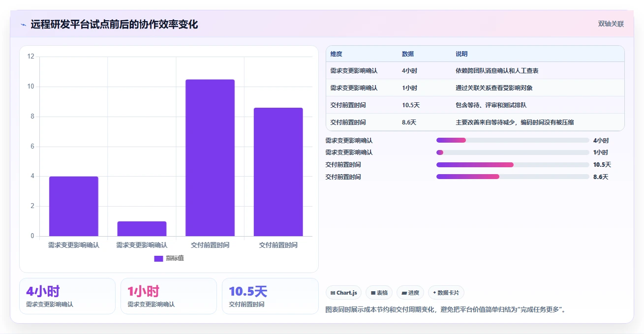This screenshot has height=334, width=644.
Task: Click the dashboard title 远程研发平台试点前后的协作效率变化
Action: click(x=114, y=25)
